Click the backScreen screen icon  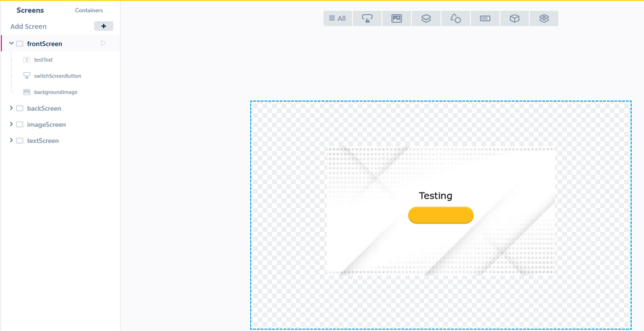click(x=20, y=108)
